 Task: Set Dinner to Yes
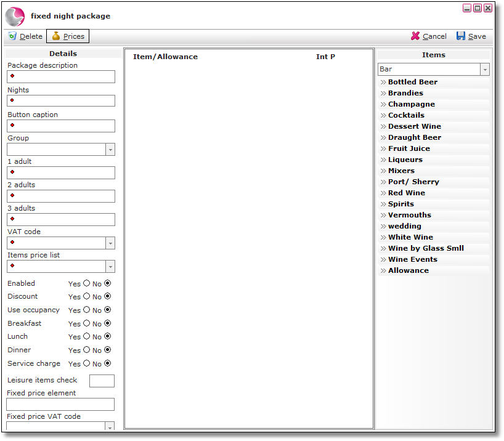click(86, 350)
